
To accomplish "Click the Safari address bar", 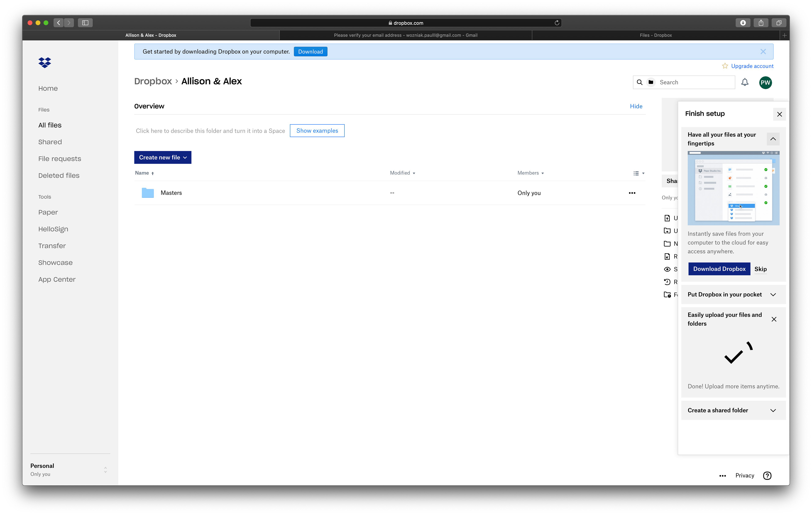I will pos(406,23).
